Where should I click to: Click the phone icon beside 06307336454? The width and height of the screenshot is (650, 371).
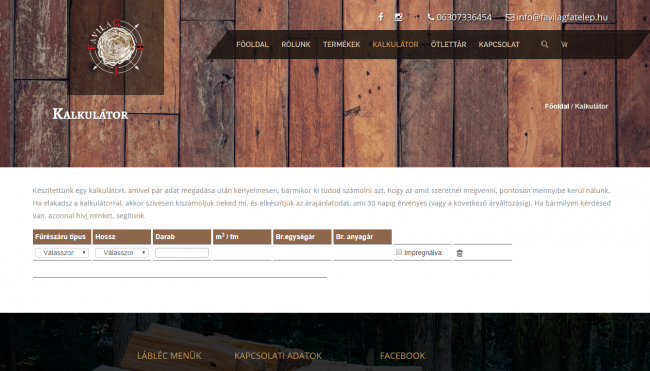[x=431, y=17]
